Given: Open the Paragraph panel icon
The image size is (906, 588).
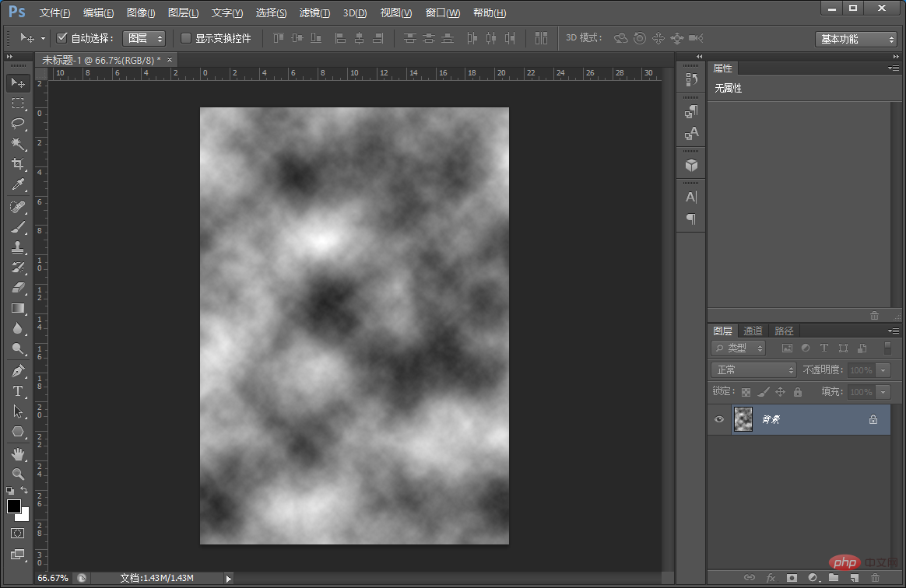Looking at the screenshot, I should (691, 219).
